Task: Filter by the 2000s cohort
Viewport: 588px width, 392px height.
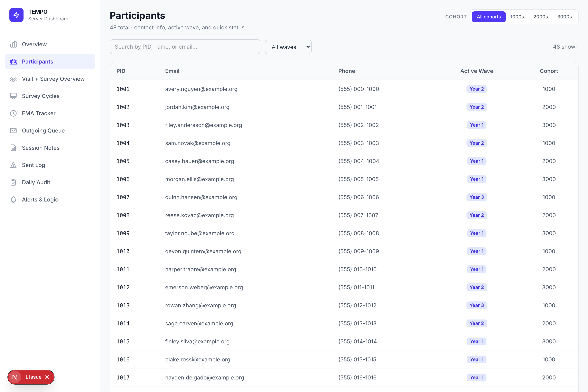Action: click(541, 17)
